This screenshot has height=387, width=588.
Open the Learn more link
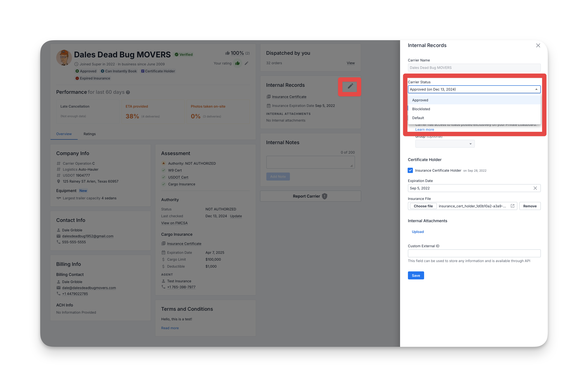424,130
